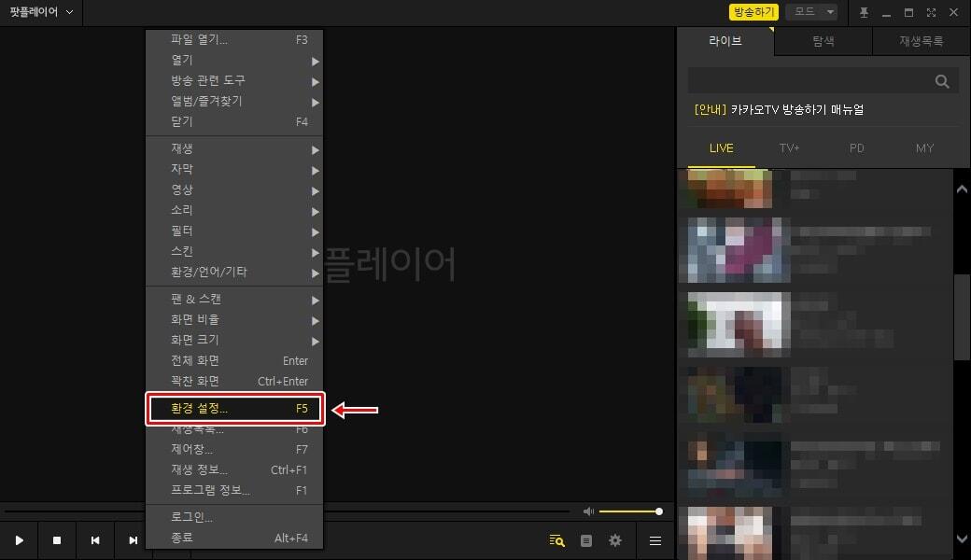Skip to the next track
The image size is (971, 560).
133,540
